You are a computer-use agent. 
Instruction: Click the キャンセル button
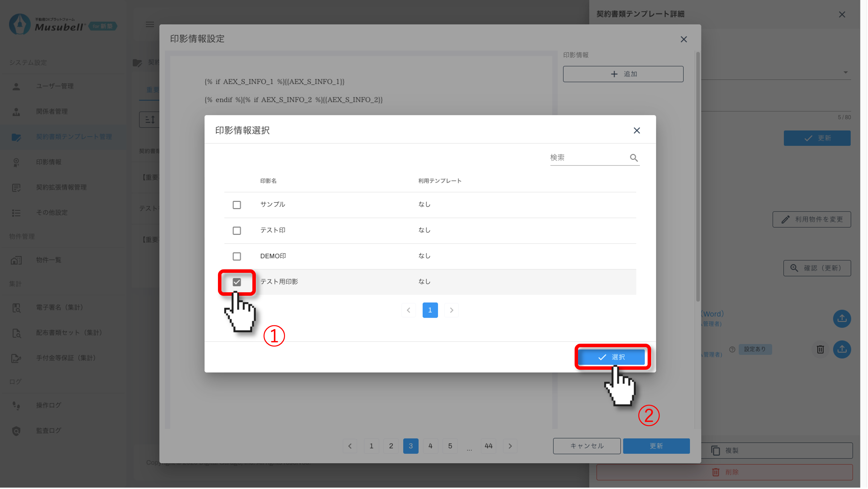click(x=586, y=446)
